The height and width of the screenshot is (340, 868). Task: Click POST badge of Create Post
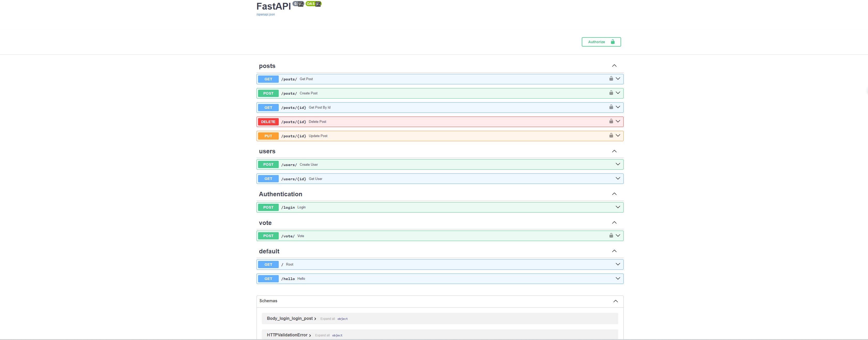[x=268, y=93]
